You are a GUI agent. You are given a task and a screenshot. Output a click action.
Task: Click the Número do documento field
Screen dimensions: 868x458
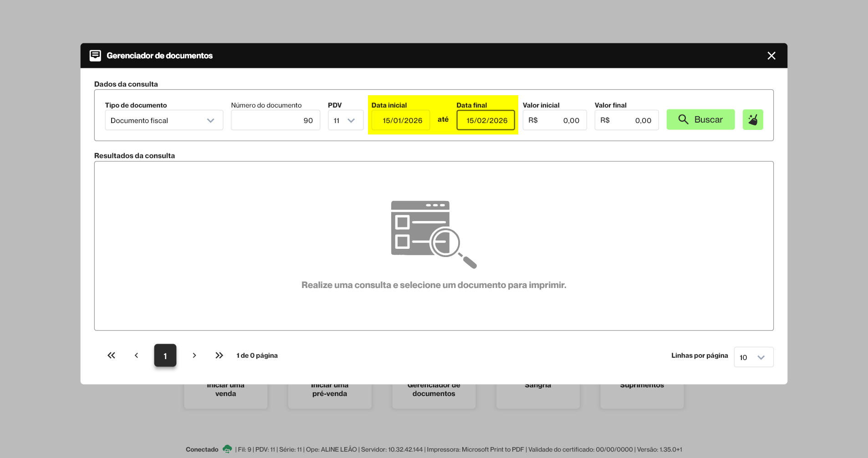(x=275, y=120)
